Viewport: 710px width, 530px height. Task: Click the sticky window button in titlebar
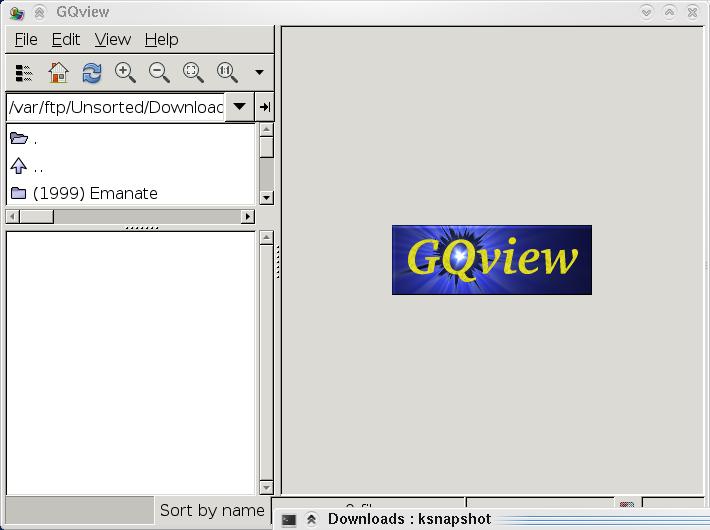click(39, 12)
